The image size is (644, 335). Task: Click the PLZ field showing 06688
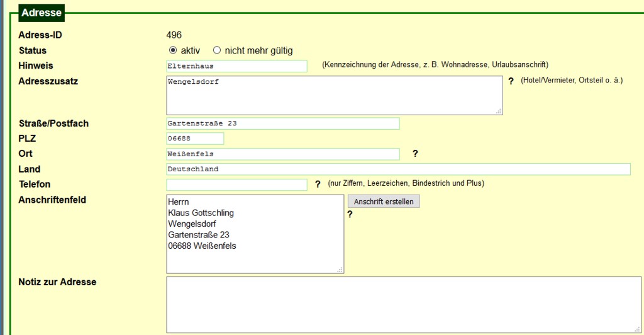[194, 139]
